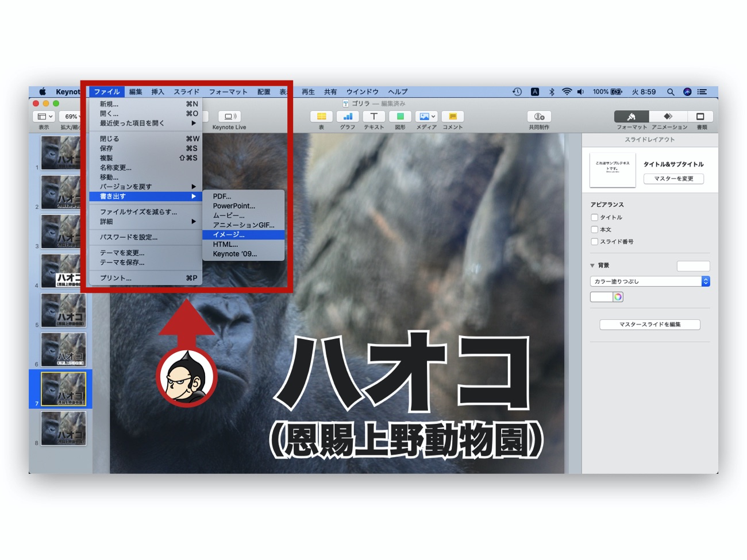
Task: Open the color wheel picker
Action: click(618, 297)
